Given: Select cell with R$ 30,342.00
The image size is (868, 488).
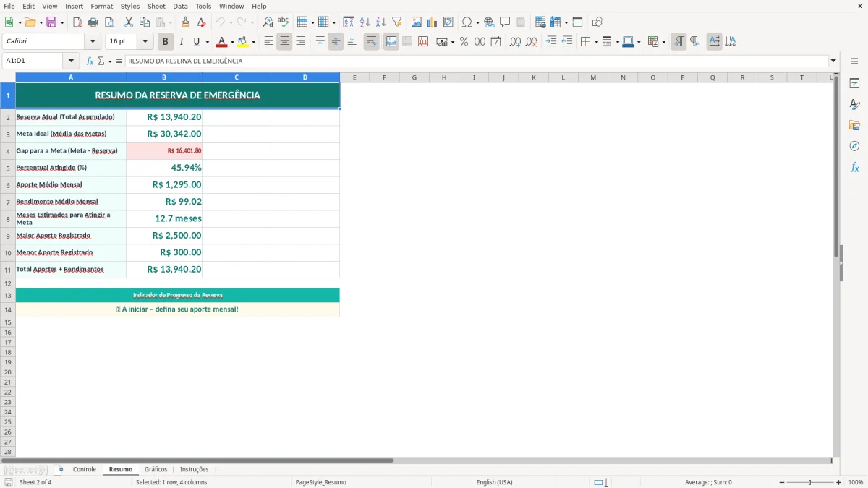Looking at the screenshot, I should [164, 134].
